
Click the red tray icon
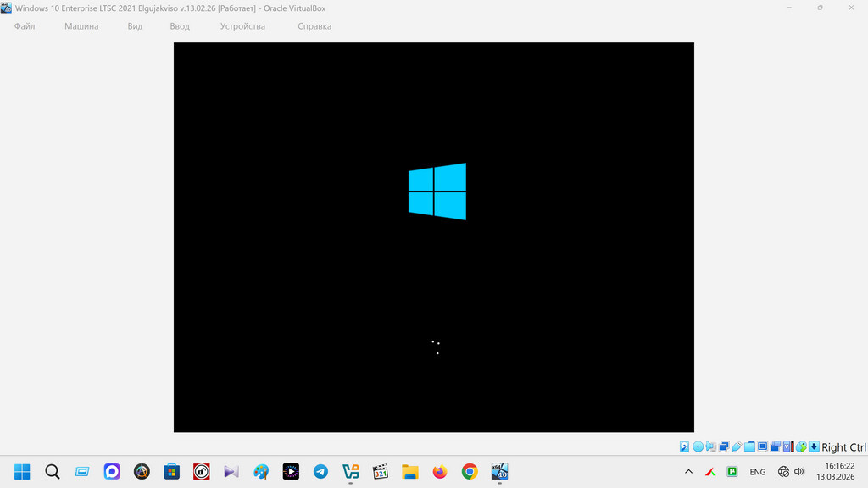point(710,471)
